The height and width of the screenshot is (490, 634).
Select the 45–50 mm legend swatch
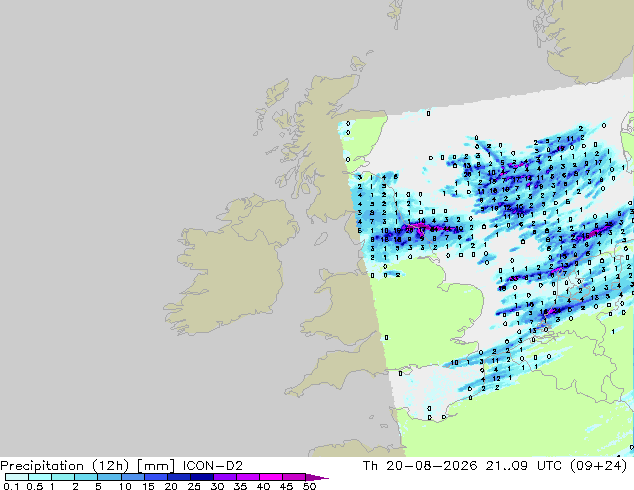pos(294,477)
